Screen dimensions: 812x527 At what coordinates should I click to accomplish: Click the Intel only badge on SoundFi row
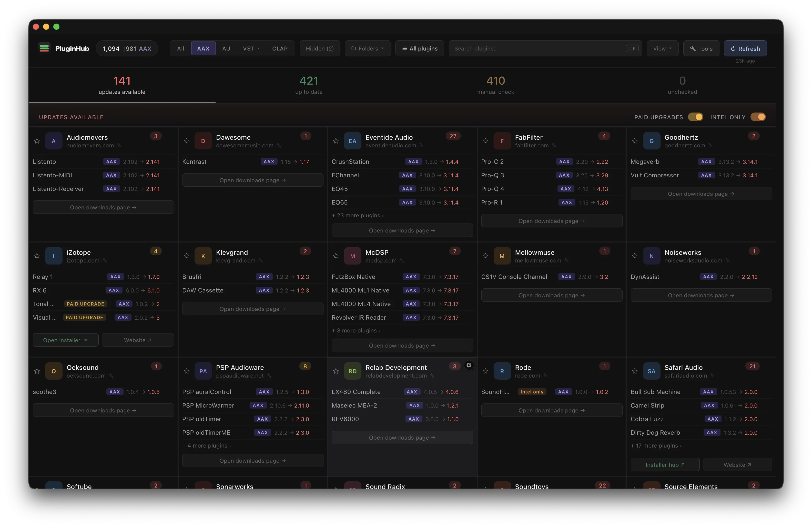(x=532, y=392)
